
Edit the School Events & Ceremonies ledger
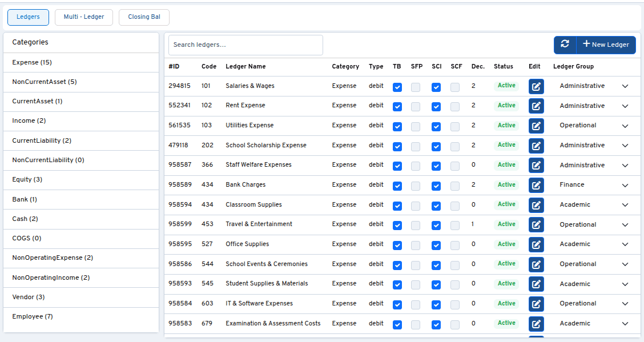point(536,264)
